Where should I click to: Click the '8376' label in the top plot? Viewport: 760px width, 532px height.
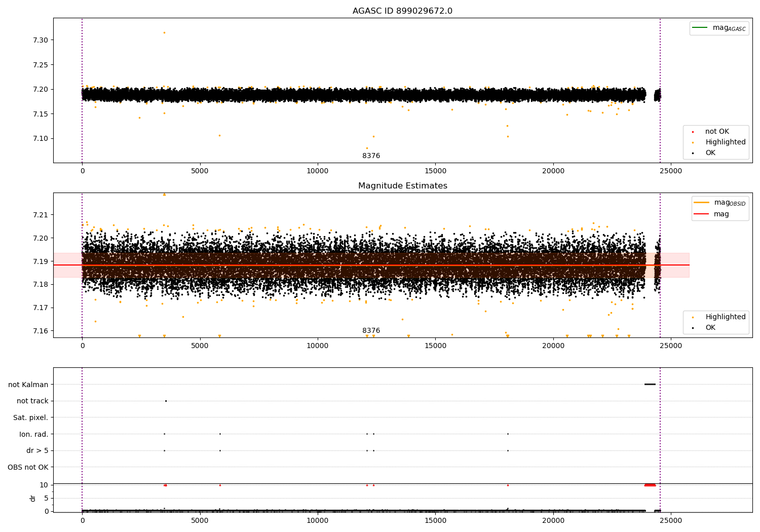point(371,156)
